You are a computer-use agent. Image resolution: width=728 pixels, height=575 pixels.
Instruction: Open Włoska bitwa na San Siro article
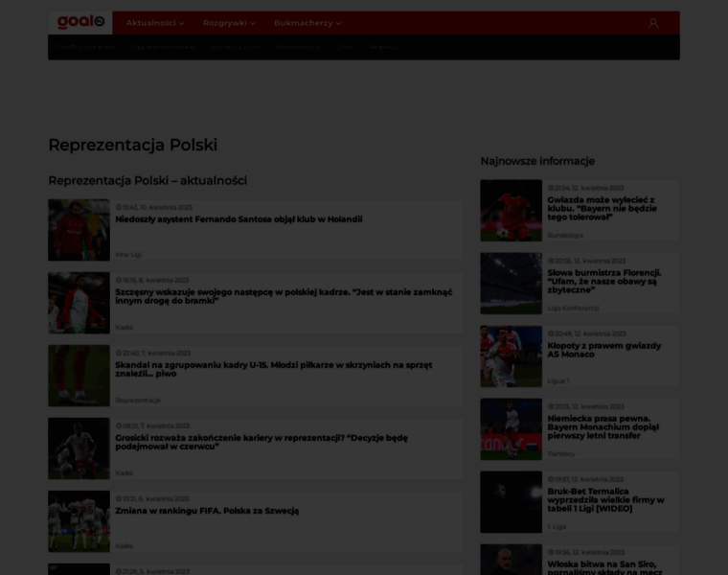pos(604,568)
